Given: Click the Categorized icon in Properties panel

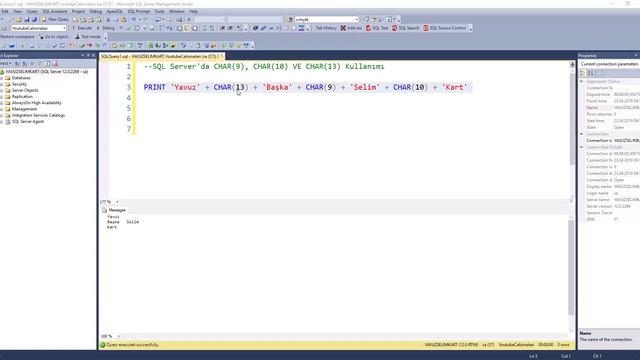Looking at the screenshot, I should pos(582,73).
